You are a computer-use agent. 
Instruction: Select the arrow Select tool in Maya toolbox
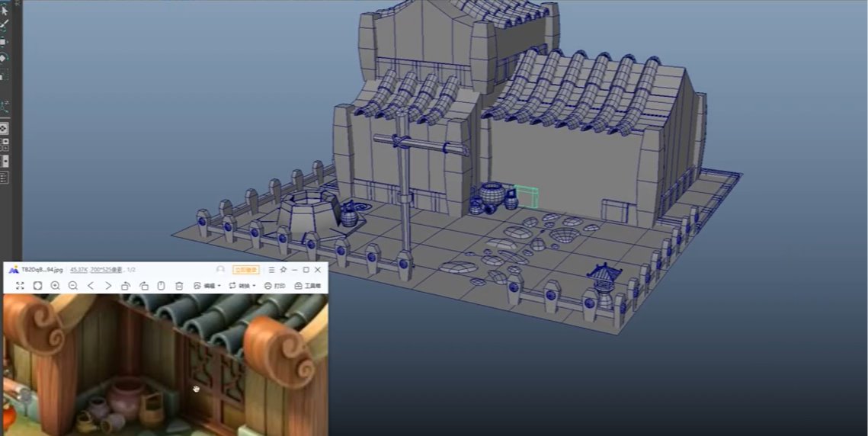pyautogui.click(x=5, y=11)
